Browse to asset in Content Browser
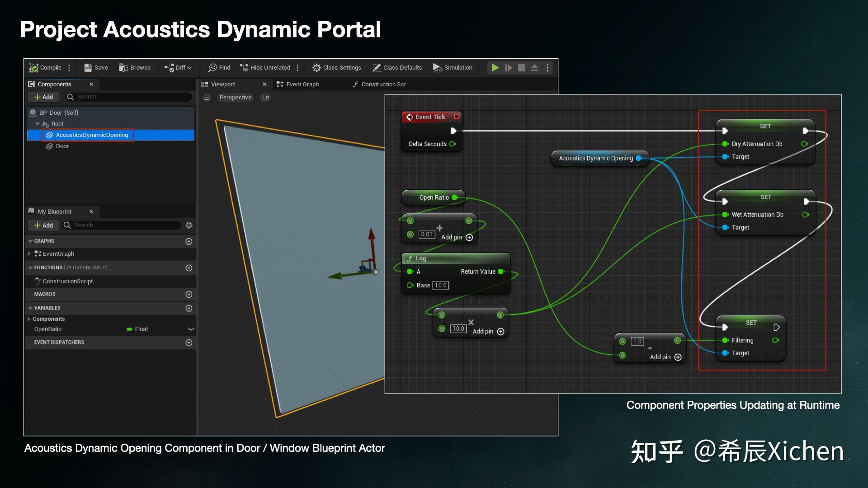 (x=135, y=67)
